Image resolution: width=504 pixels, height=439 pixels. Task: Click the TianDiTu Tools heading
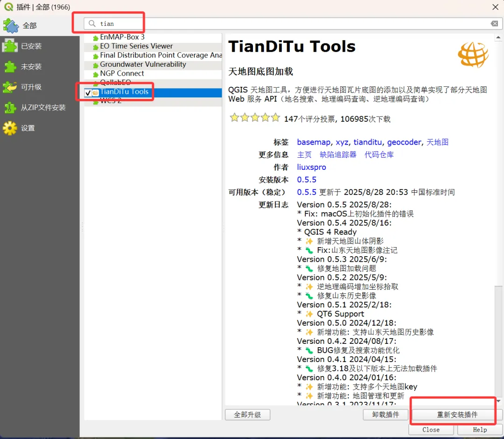pos(292,47)
